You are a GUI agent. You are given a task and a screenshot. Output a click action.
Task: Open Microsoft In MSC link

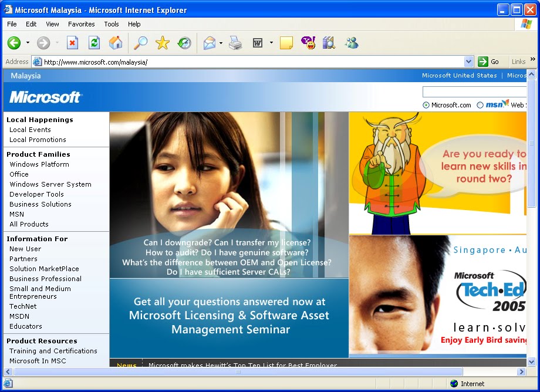38,361
